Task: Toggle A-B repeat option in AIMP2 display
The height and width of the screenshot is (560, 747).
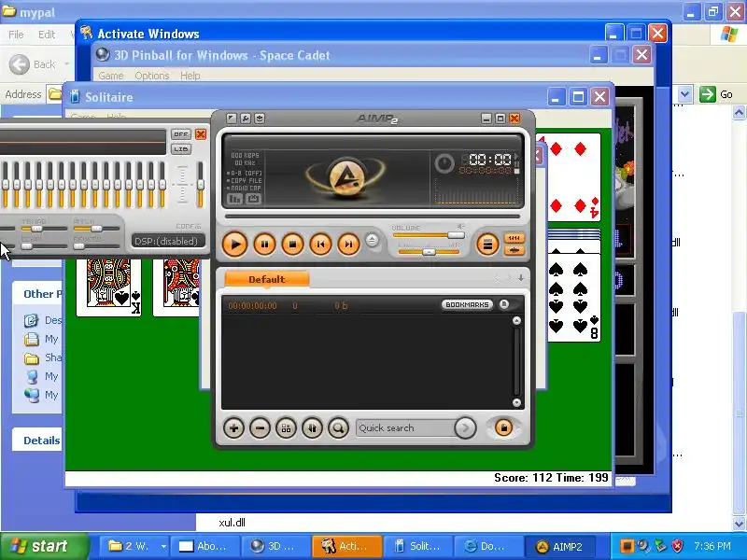Action: [245, 174]
